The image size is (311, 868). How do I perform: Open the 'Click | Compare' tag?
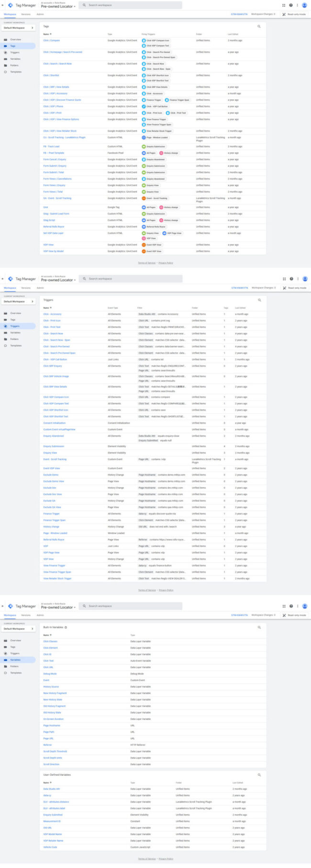coord(52,41)
